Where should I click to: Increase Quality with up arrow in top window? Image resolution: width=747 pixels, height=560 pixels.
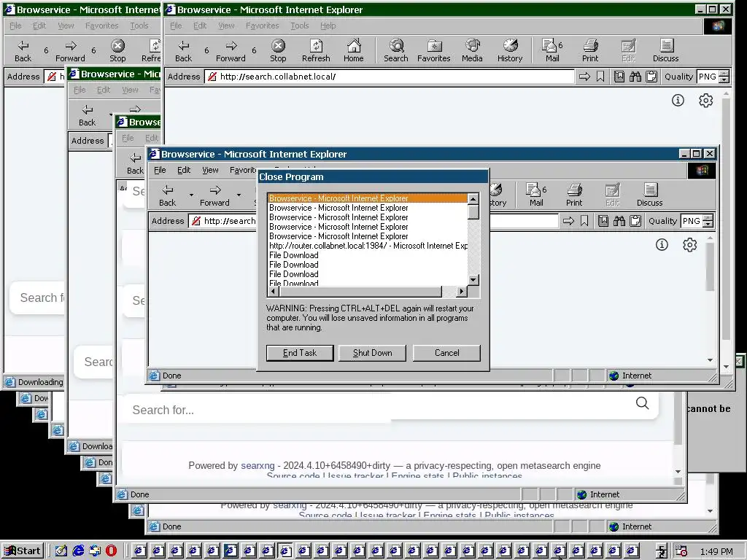pos(724,74)
